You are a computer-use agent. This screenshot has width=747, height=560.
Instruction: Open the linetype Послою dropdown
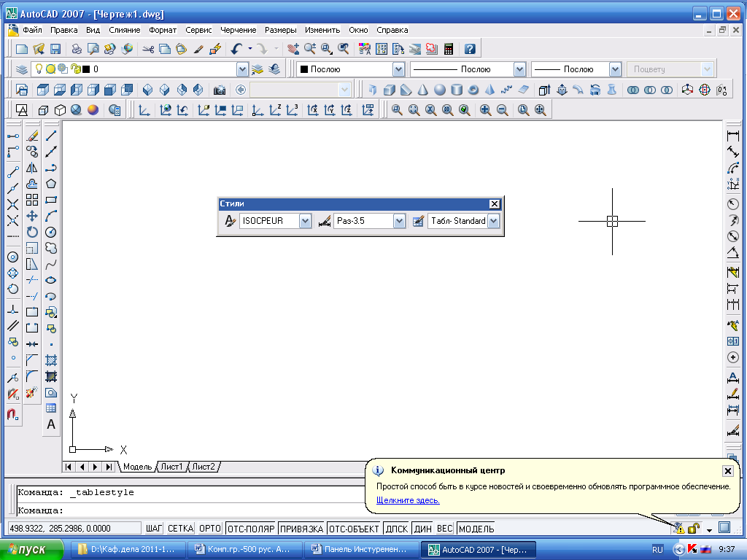click(519, 69)
